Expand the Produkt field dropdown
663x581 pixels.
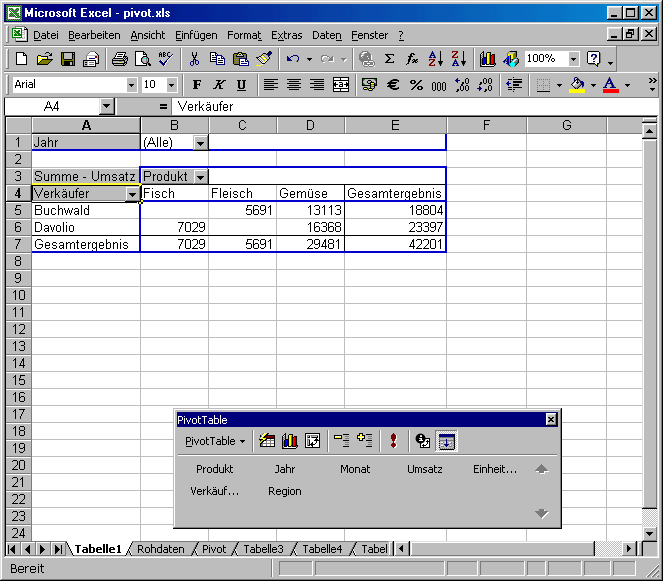[200, 177]
